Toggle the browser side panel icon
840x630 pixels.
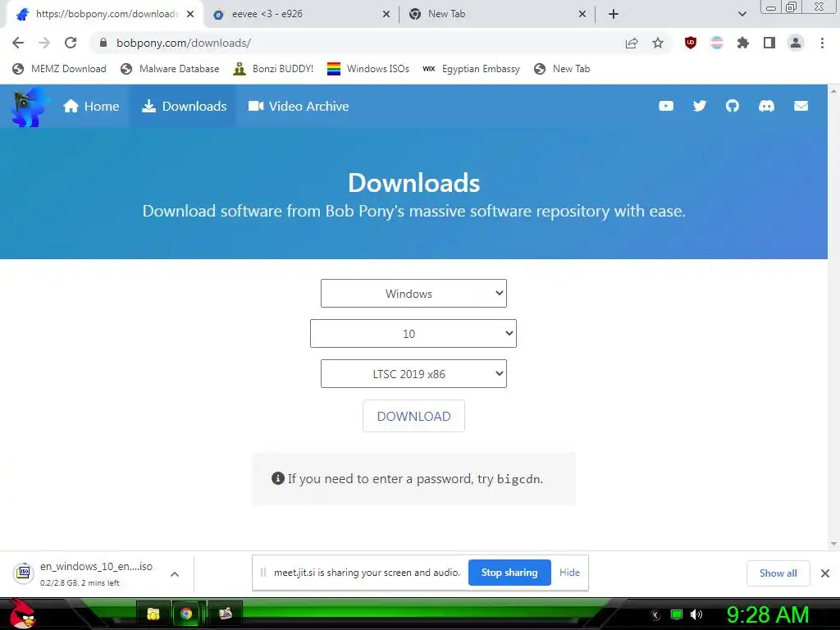(x=769, y=43)
